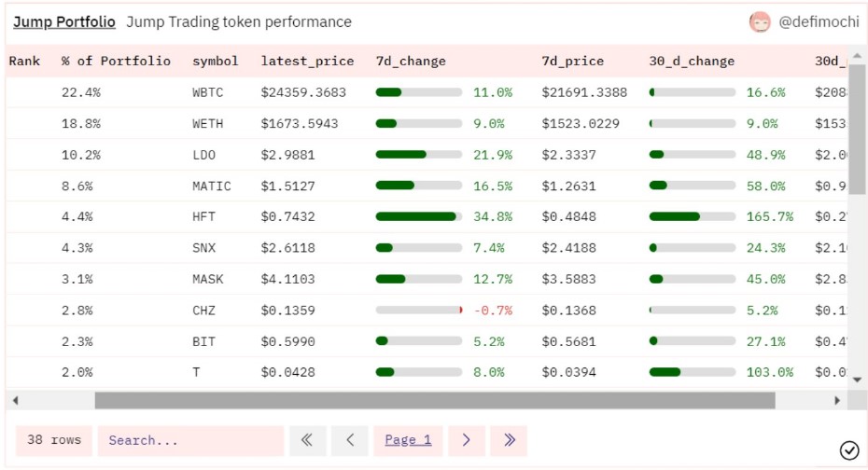The image size is (868, 470).
Task: Sort by 7d_change column header
Action: click(x=411, y=62)
